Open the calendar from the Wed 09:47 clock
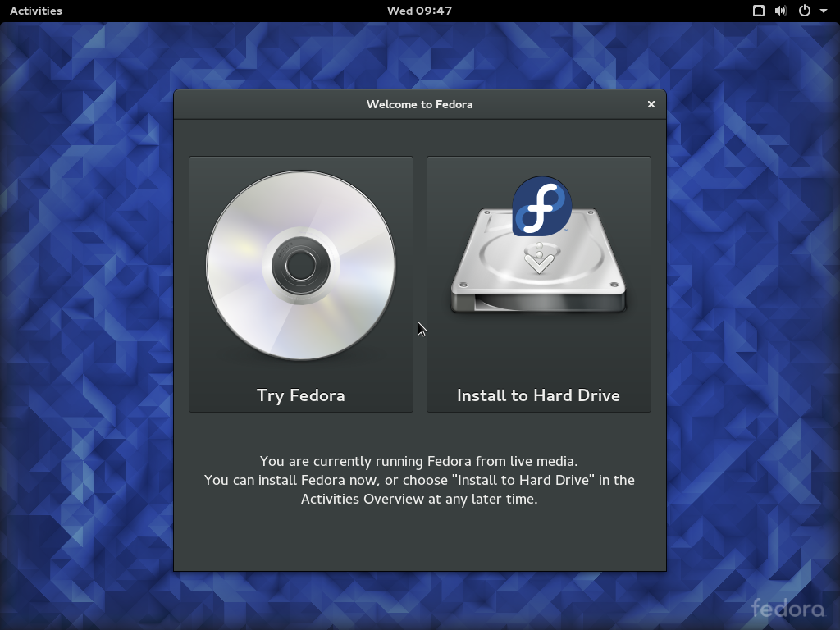 tap(419, 11)
